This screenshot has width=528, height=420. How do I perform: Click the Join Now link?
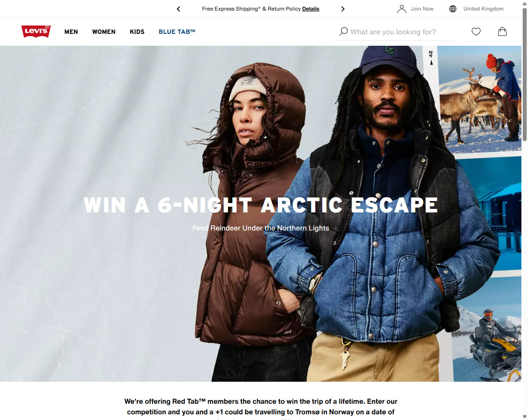click(422, 9)
